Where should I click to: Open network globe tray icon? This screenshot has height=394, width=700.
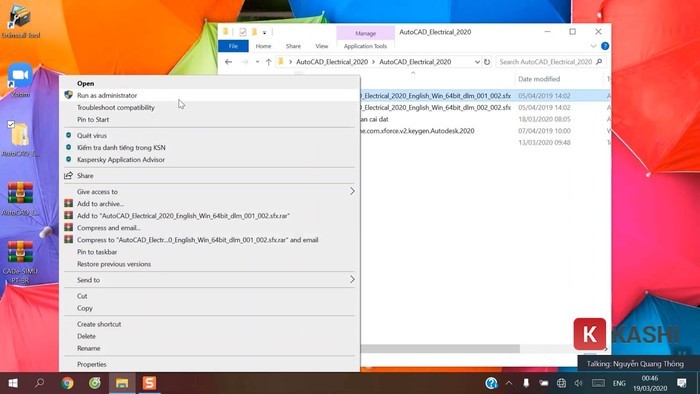[x=561, y=383]
